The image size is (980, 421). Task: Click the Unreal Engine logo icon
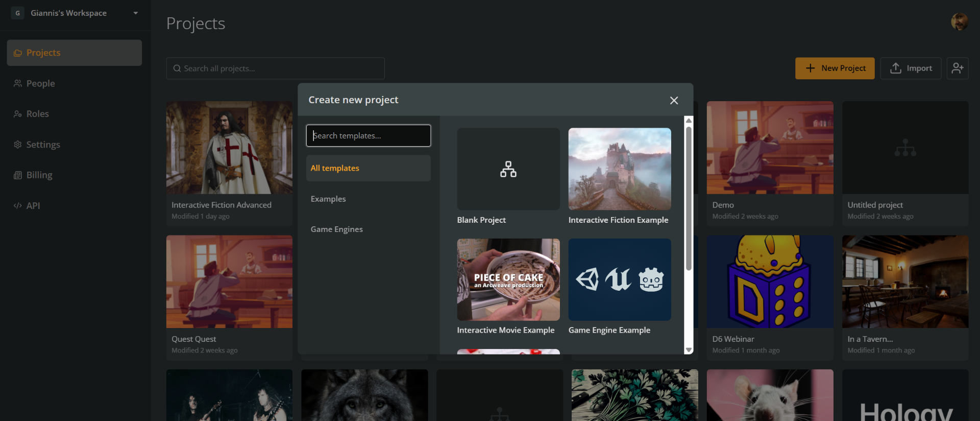(x=619, y=279)
